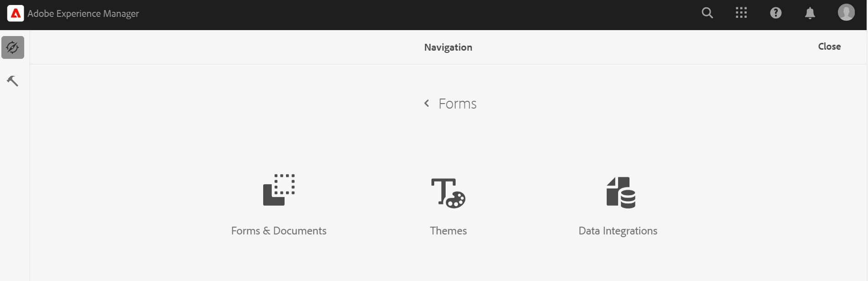The width and height of the screenshot is (868, 281).
Task: Open the solutions grid switcher
Action: tap(741, 13)
